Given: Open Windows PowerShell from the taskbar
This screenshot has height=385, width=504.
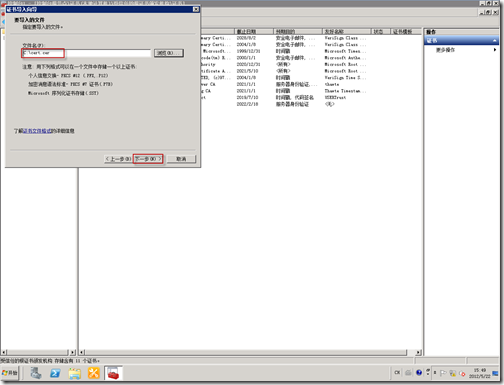Looking at the screenshot, I should point(55,373).
